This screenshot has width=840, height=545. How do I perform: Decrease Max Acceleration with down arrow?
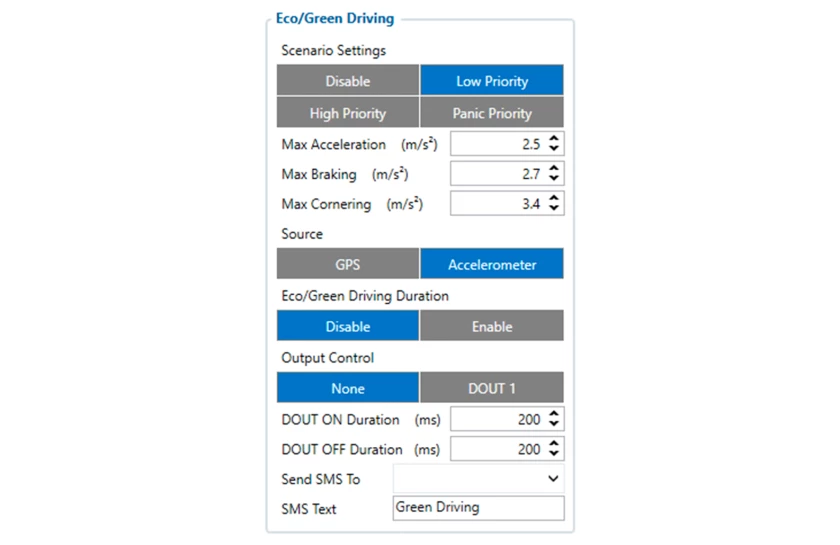tap(554, 148)
